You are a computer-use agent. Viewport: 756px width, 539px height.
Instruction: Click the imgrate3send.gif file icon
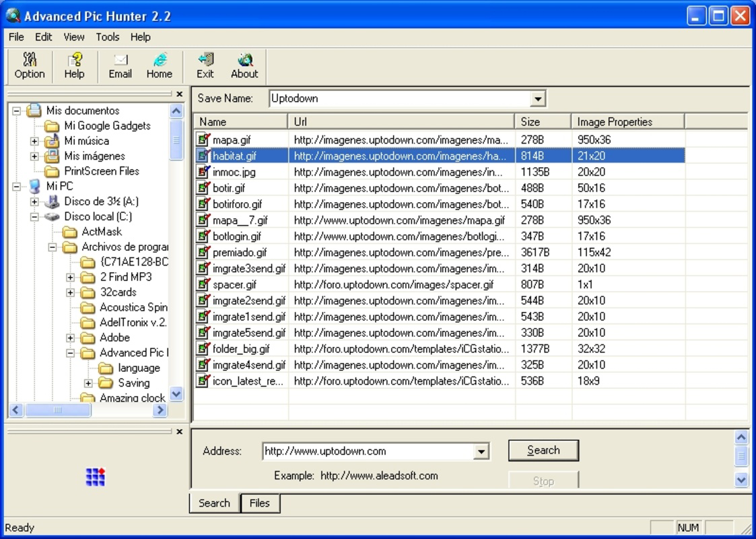coord(204,267)
